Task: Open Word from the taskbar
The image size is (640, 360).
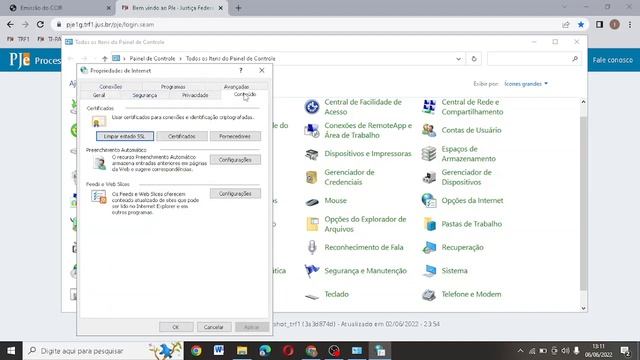Action: tap(219, 351)
